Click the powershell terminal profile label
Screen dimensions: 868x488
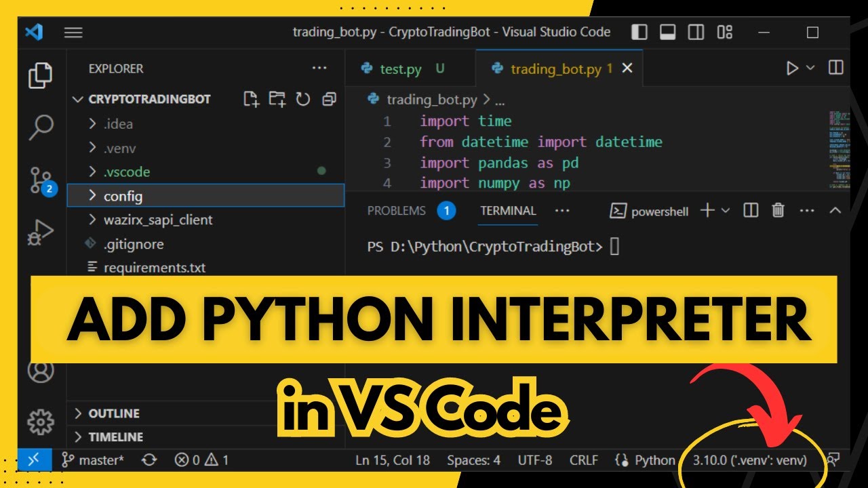[x=650, y=211]
